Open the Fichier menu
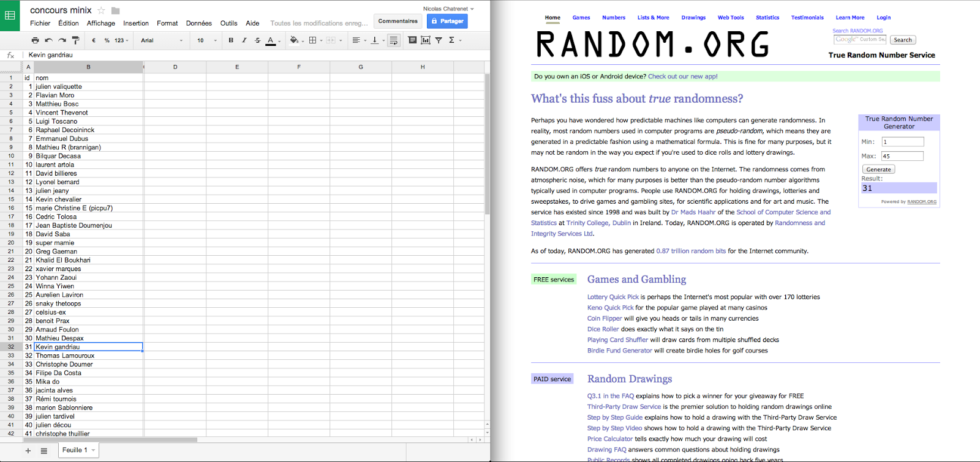Image resolution: width=980 pixels, height=462 pixels. (x=40, y=23)
